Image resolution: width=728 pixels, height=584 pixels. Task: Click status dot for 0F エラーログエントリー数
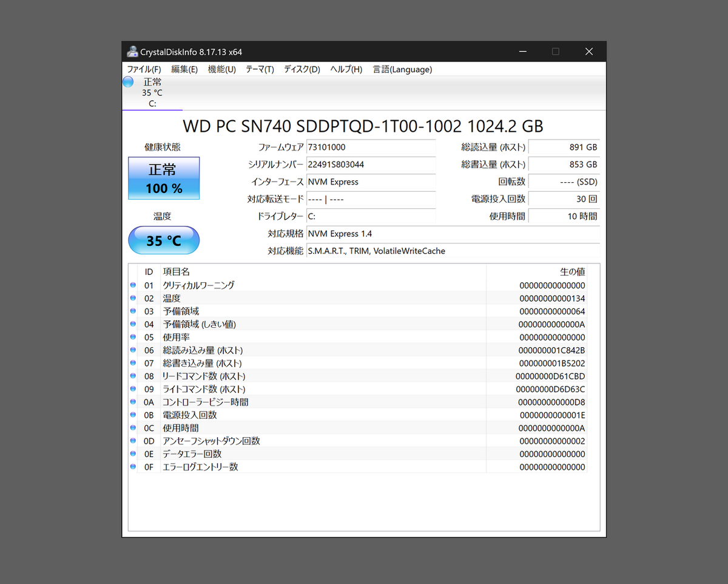pos(133,467)
